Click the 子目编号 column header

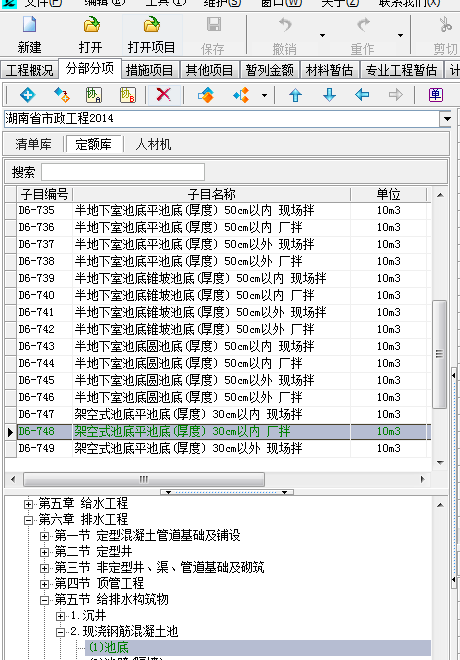click(x=44, y=194)
